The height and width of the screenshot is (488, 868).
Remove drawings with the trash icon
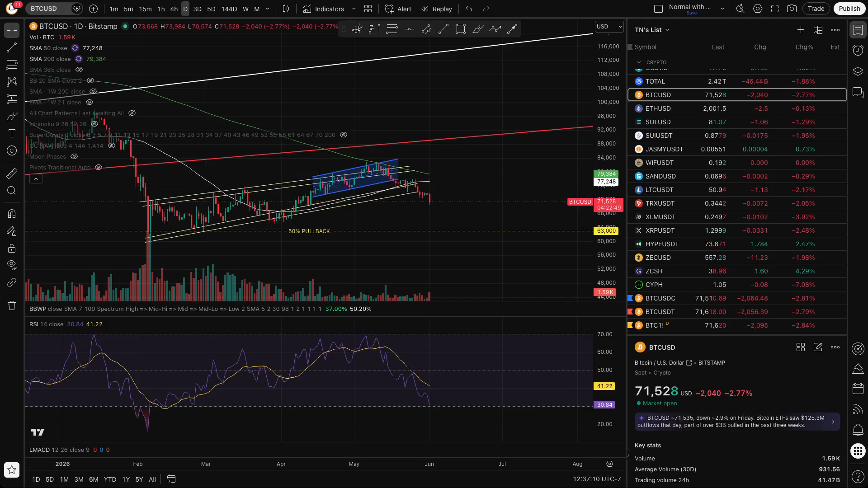(x=12, y=305)
